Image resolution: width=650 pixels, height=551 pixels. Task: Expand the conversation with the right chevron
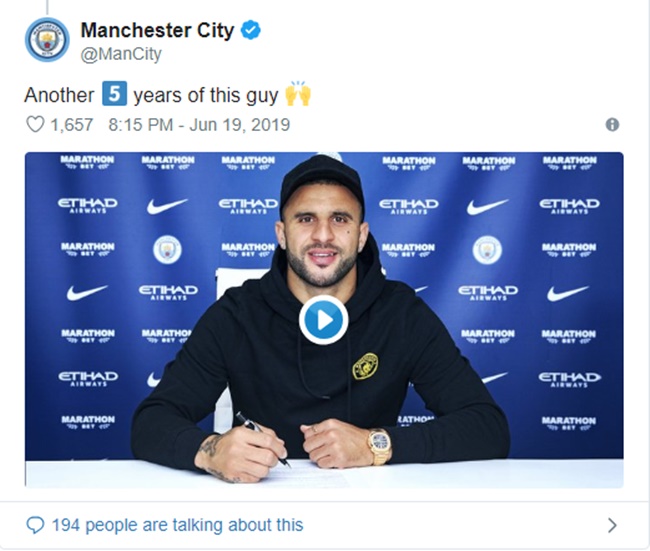pyautogui.click(x=612, y=525)
